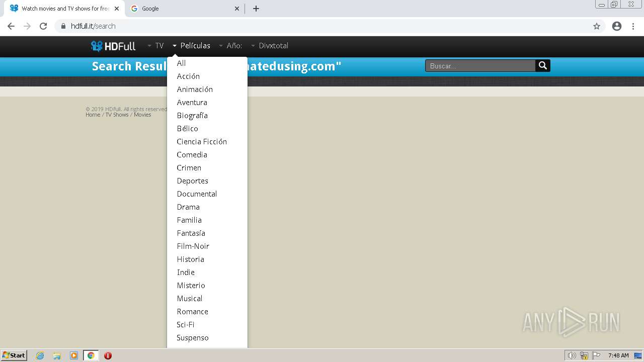Collapse the Películas dropdown menu

click(x=191, y=46)
